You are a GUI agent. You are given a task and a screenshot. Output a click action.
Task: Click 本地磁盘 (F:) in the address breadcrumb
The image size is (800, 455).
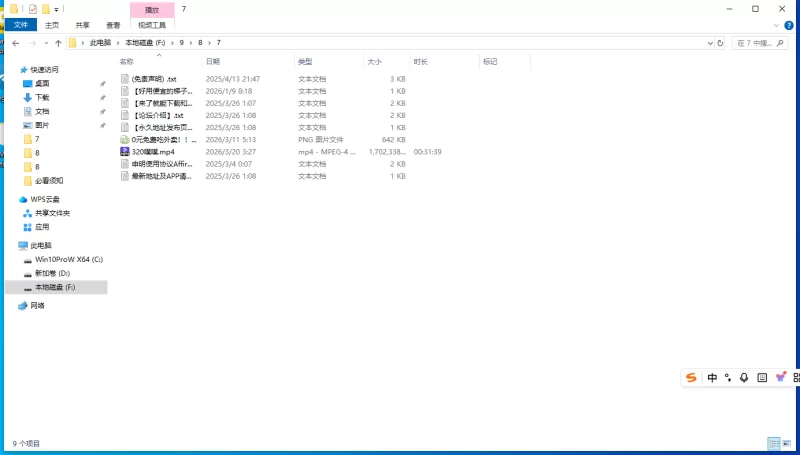(146, 43)
